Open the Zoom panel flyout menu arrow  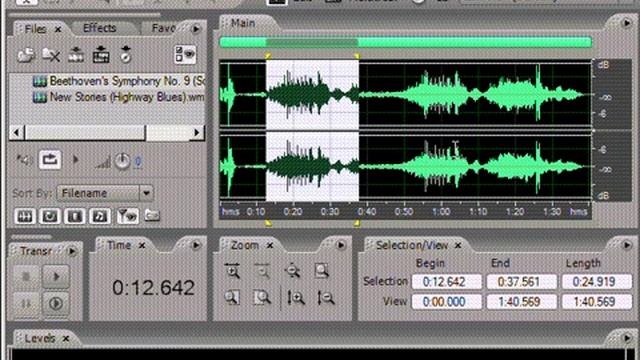[x=340, y=245]
